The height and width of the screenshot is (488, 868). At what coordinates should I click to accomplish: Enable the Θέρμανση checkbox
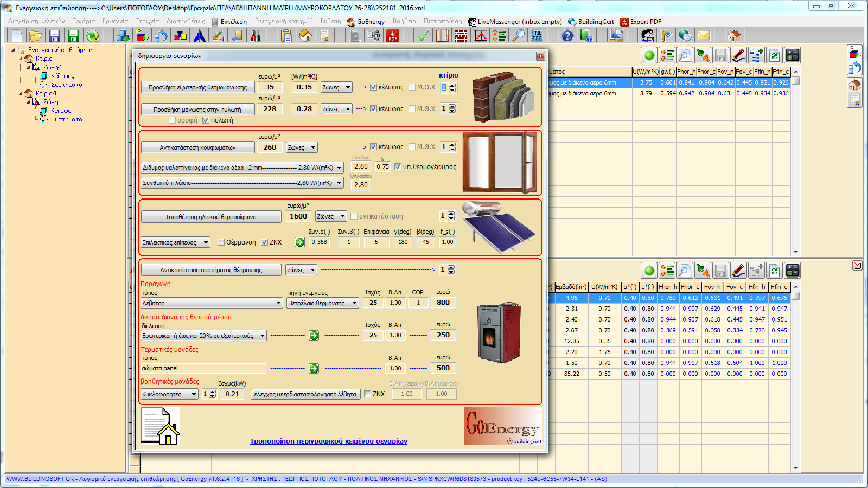click(221, 242)
